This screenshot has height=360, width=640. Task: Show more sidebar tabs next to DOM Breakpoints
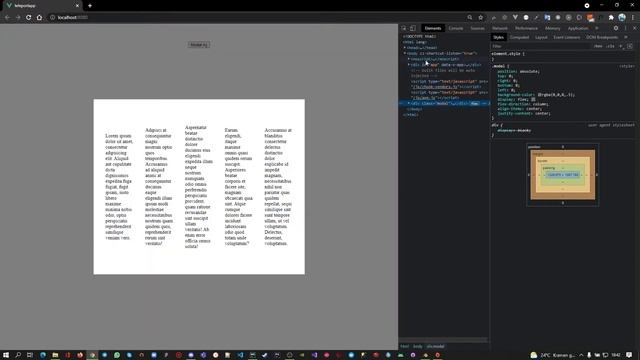[x=626, y=37]
